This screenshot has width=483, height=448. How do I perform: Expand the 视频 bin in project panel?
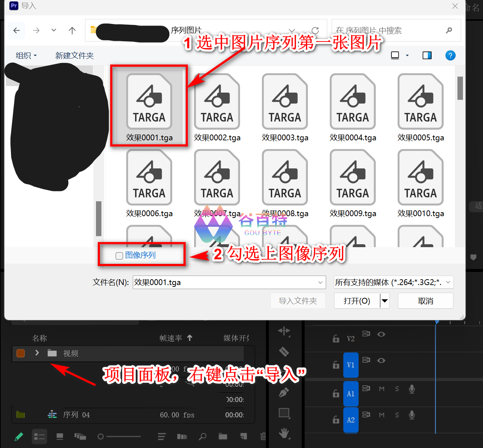(36, 353)
